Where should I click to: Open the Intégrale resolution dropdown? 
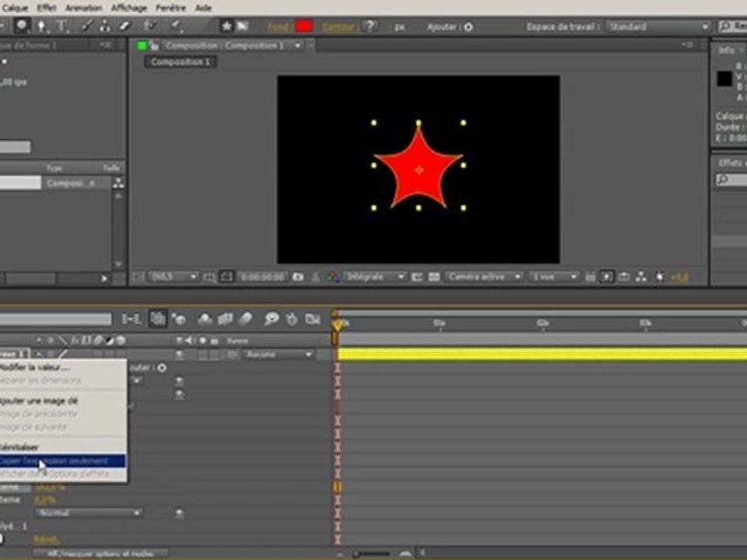click(375, 277)
